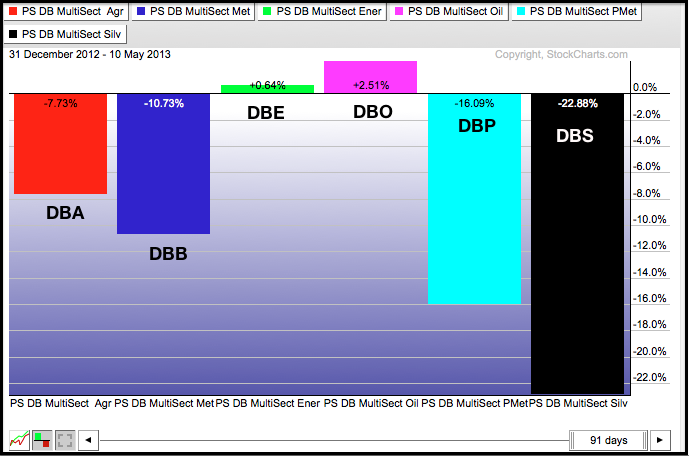Screen dimensions: 689x456
Task: Click the DBS ticker label
Action: click(575, 136)
